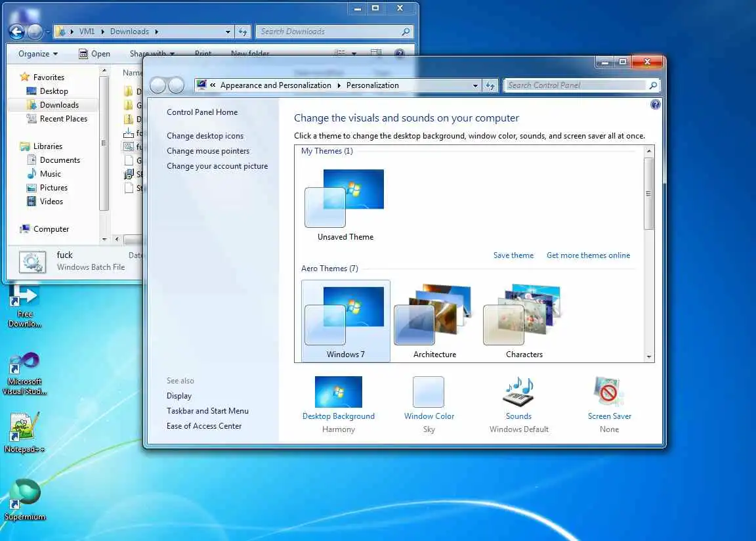Click Appearance and Personalization breadcrumb
756x541 pixels.
coord(276,85)
